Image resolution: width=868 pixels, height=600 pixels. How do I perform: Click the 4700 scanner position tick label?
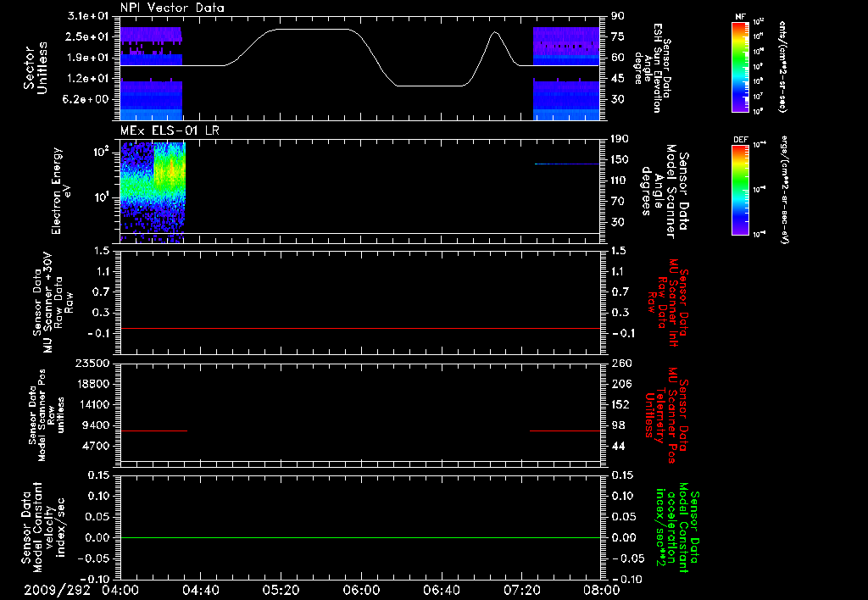(95, 446)
